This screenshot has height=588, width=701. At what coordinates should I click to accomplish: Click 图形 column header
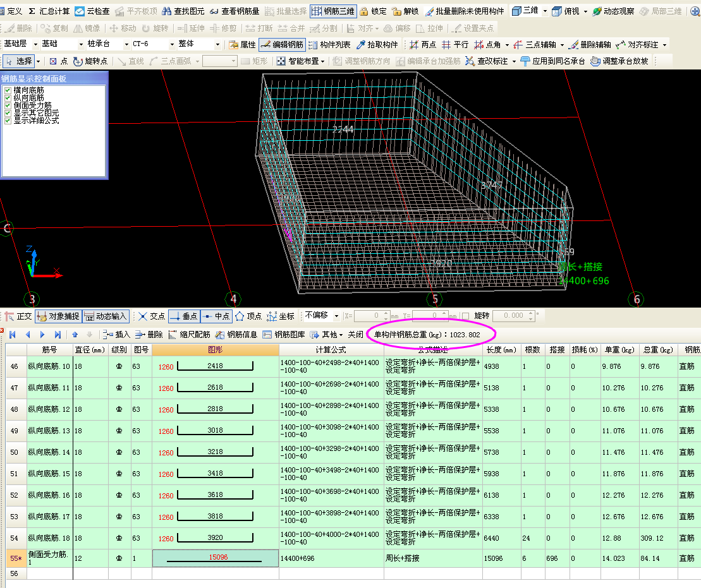point(216,350)
